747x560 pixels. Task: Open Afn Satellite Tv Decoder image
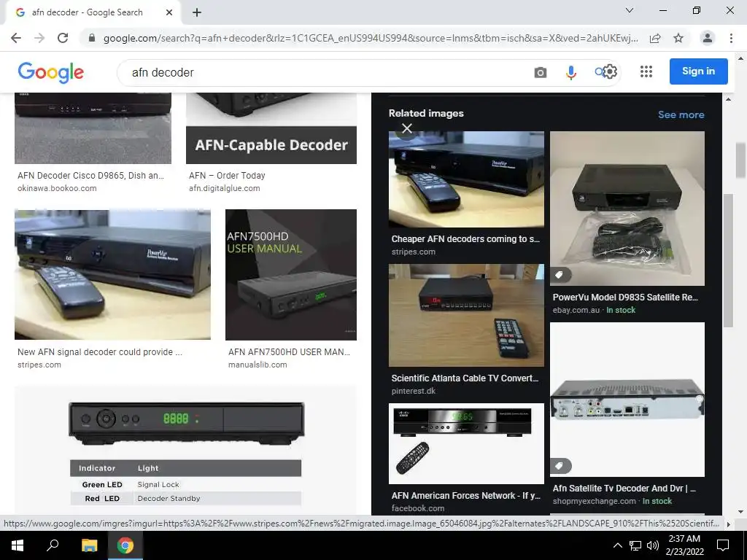627,400
